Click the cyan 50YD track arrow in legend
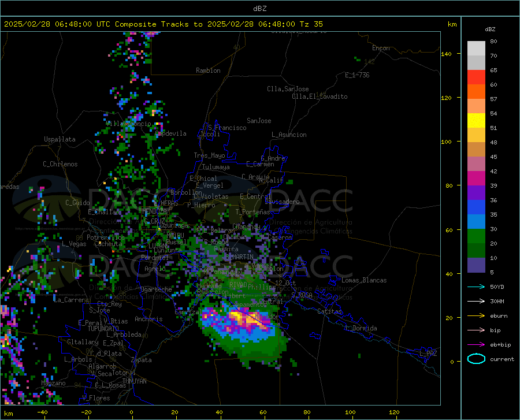The height and width of the screenshot is (420, 520). coord(476,287)
